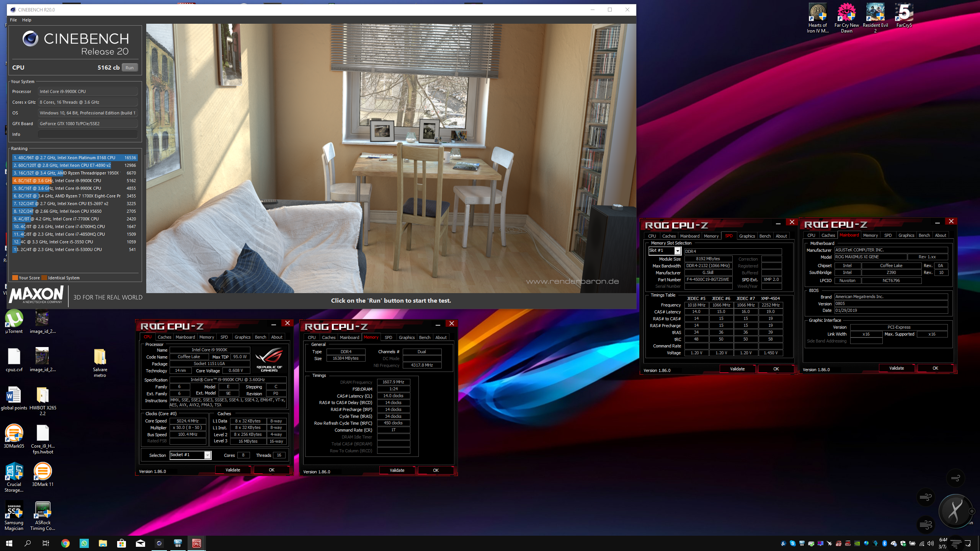980x551 pixels.
Task: Open CPU tab in CPU-Z Mainboard window
Action: (811, 235)
